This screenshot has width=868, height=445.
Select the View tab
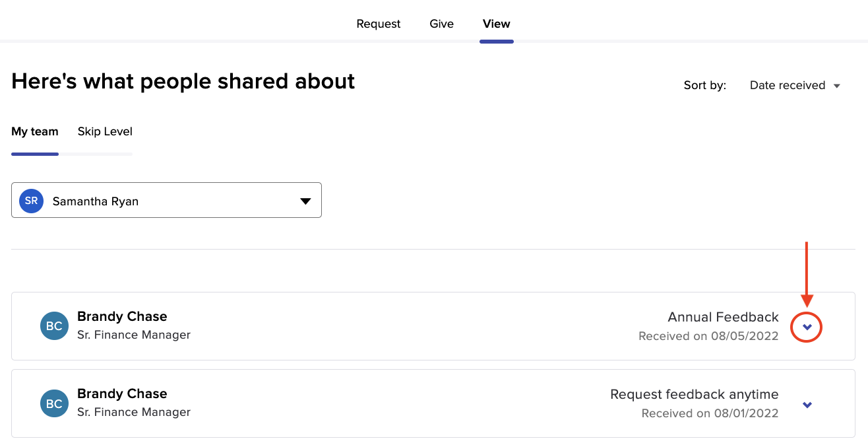pyautogui.click(x=497, y=24)
